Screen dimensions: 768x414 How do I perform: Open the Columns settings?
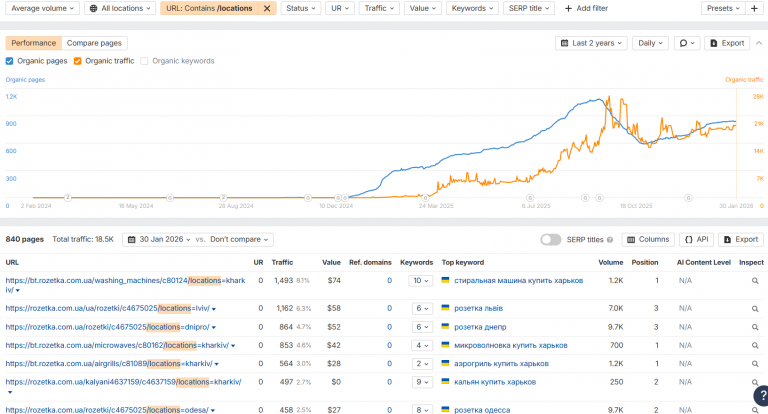coord(648,240)
